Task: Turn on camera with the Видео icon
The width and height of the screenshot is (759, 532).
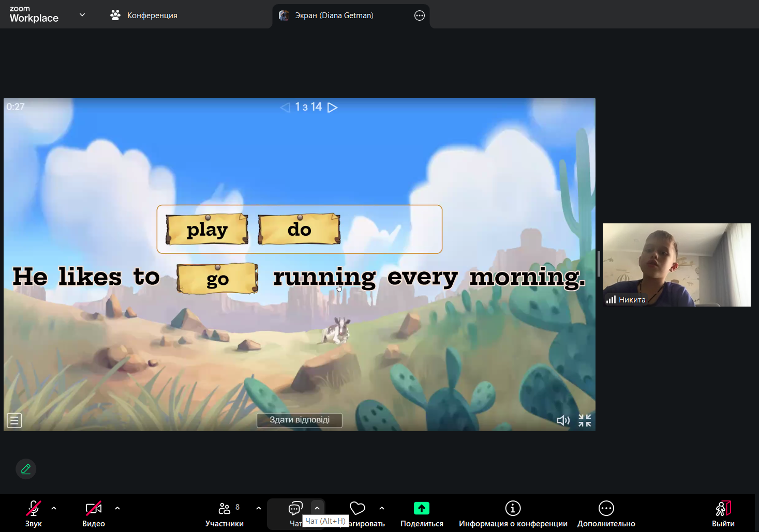Action: click(x=94, y=509)
